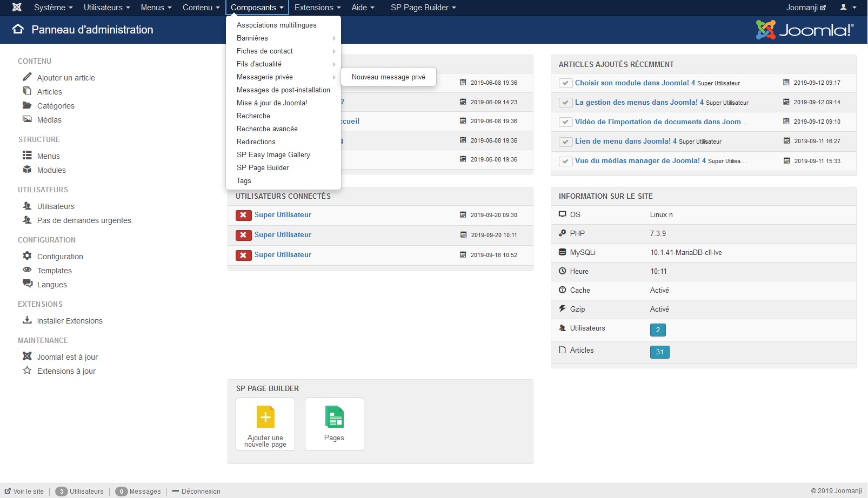This screenshot has height=498, width=868.
Task: Click red X logout icon for 2019-09-16 session
Action: pyautogui.click(x=243, y=255)
